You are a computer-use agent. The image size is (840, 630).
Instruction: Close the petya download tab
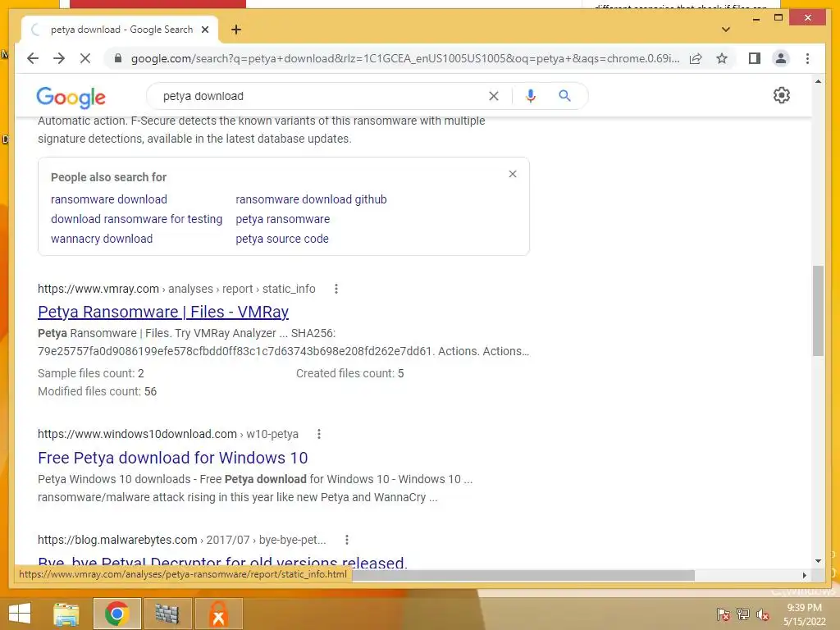point(204,30)
